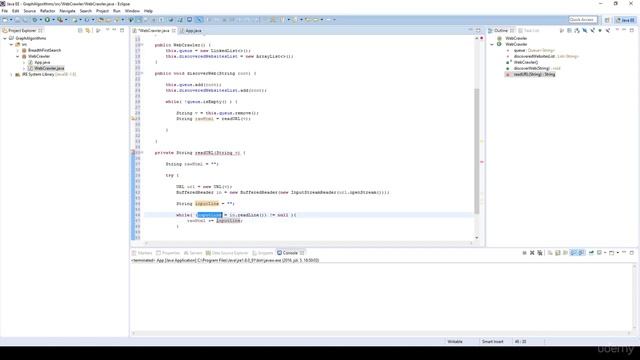Viewport: 640px width, 360px height.
Task: Click Remove Launch icon in Console
Action: tap(532, 253)
